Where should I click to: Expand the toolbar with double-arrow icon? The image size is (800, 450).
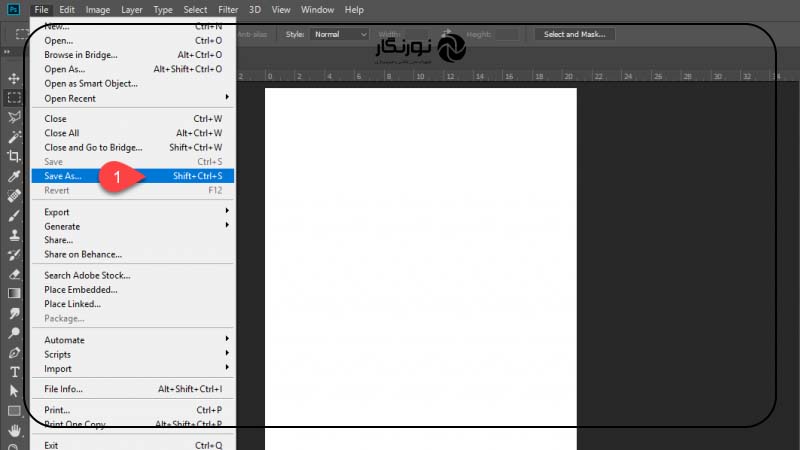click(7, 52)
